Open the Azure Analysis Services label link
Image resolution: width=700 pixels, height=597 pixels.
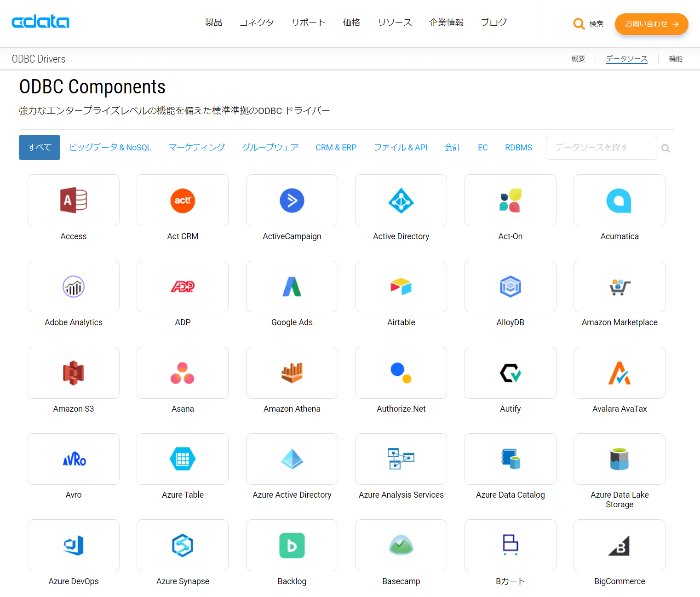pyautogui.click(x=401, y=495)
